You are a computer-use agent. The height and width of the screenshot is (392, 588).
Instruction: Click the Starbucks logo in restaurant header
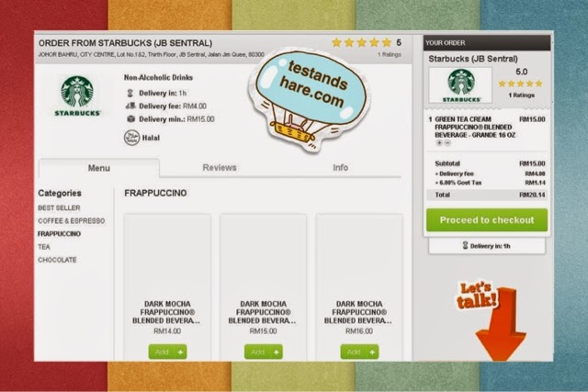(77, 96)
